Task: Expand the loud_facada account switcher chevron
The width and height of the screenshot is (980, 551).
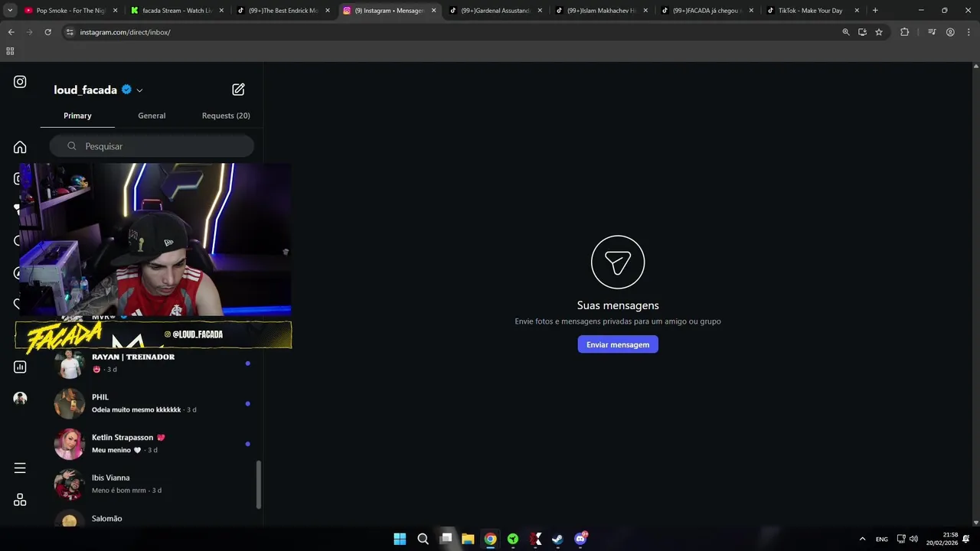Action: (139, 90)
